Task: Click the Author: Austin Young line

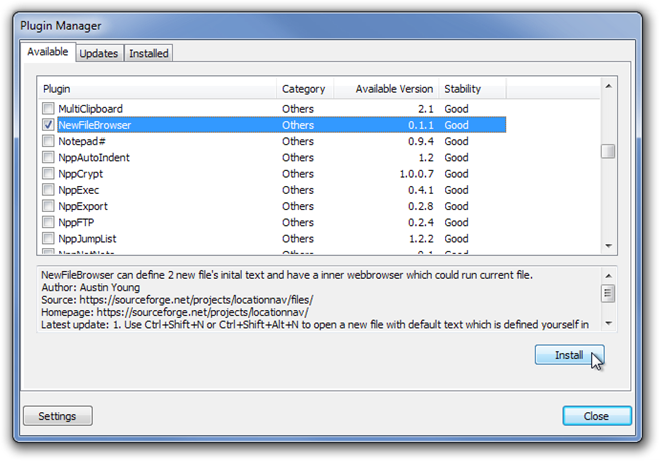Action: point(90,288)
